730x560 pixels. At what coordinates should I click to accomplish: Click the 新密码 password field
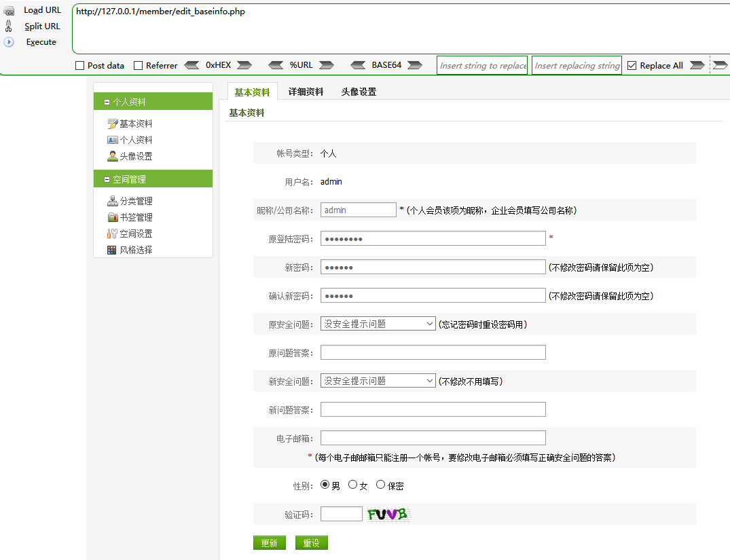coord(433,267)
